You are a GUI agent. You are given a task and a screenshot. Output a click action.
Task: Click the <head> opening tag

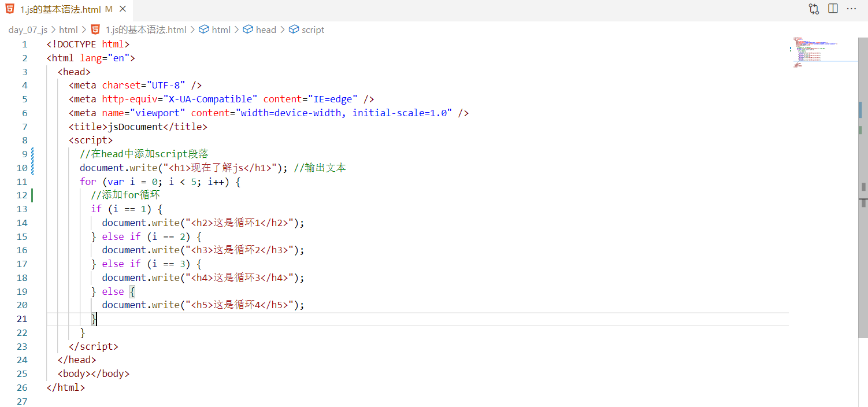(74, 72)
